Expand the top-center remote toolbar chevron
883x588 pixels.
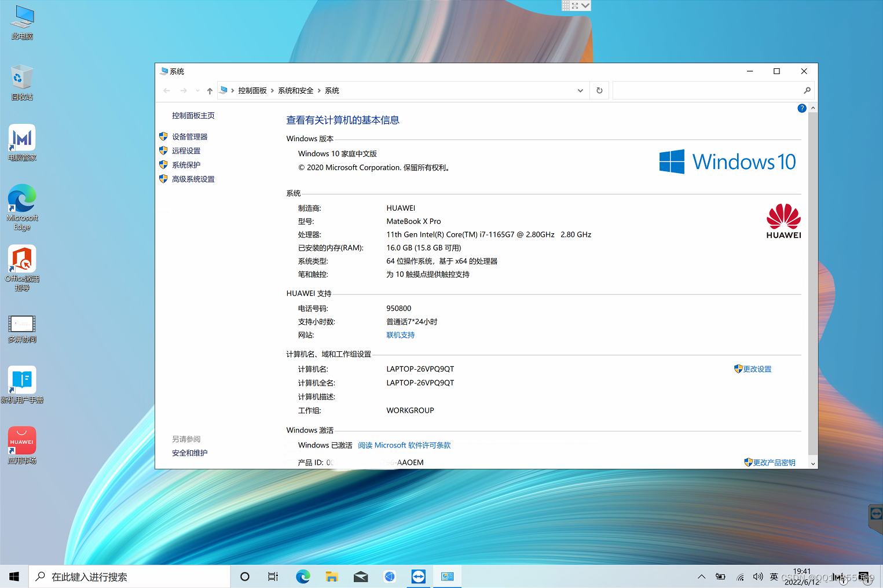tap(585, 5)
